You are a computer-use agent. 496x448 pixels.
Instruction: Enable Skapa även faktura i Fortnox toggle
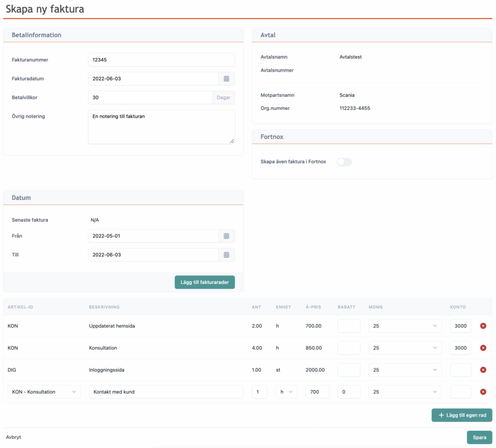pyautogui.click(x=344, y=162)
